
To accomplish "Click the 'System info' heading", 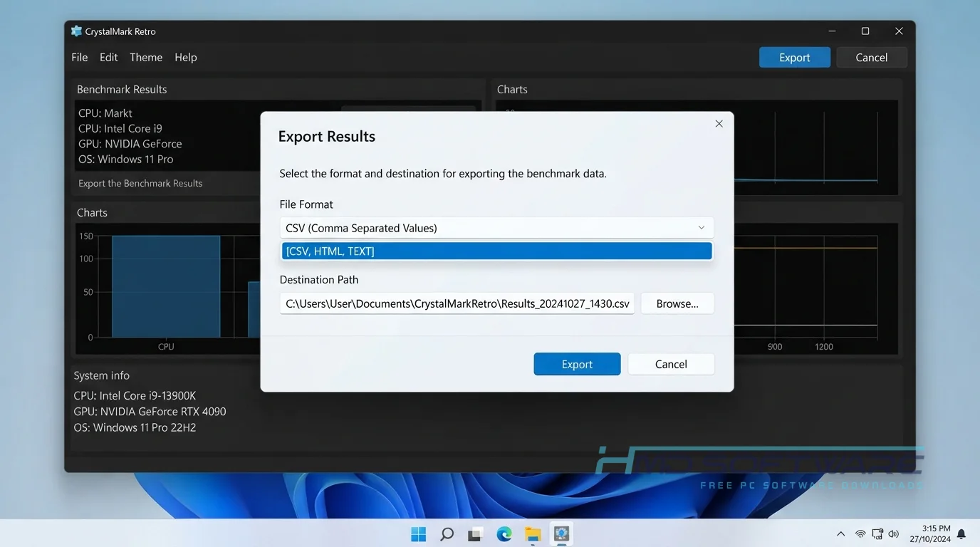I will pyautogui.click(x=102, y=375).
